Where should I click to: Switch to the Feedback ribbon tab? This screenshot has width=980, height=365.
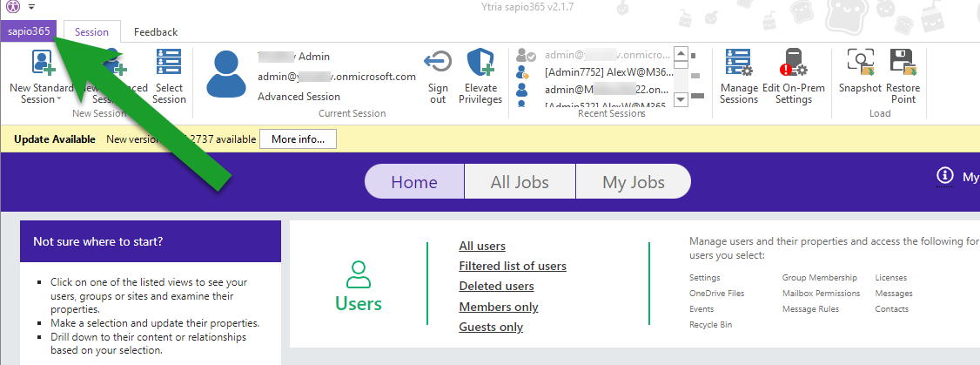tap(155, 32)
